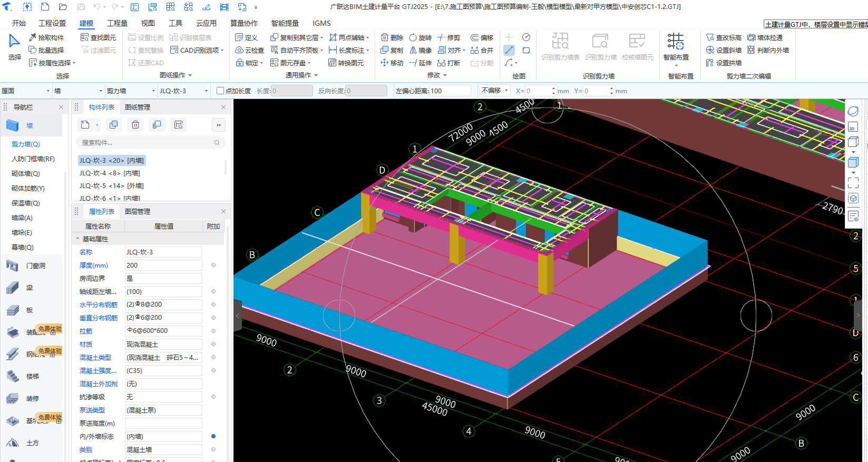Click the 搜索构件 search box
Screen dimensions: 868x462
click(x=151, y=142)
